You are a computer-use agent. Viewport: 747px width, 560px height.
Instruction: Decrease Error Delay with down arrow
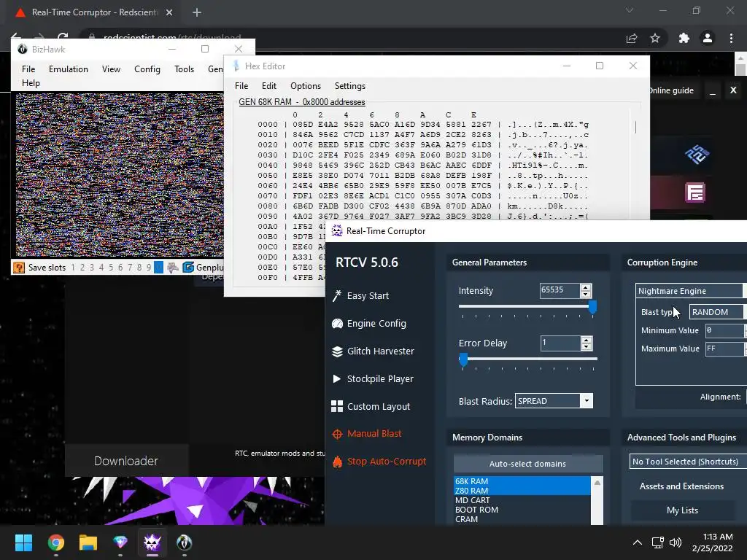[x=586, y=346]
